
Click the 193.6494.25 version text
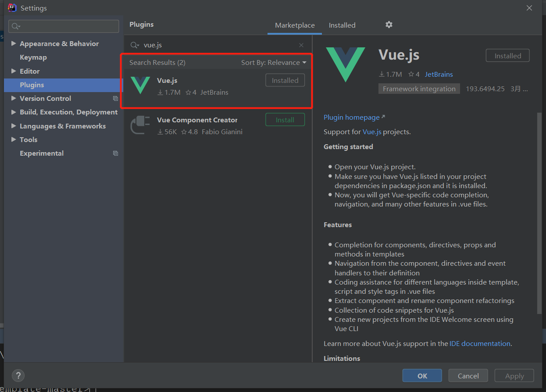pos(485,89)
